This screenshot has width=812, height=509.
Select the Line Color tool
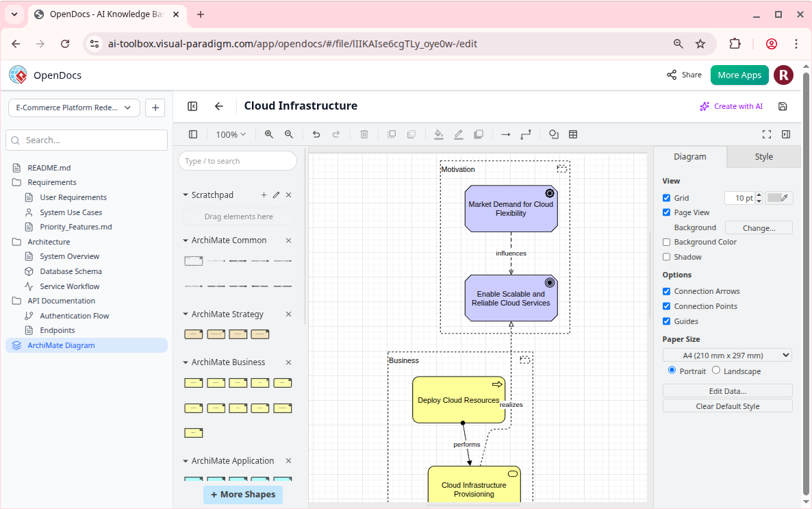459,134
